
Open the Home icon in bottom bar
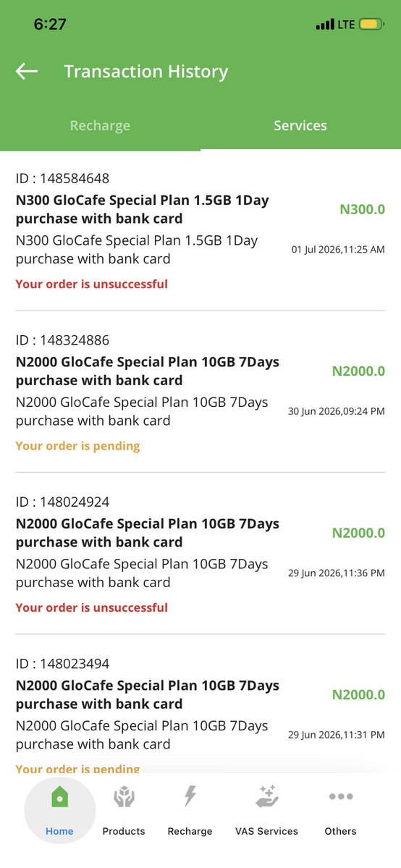tap(60, 798)
